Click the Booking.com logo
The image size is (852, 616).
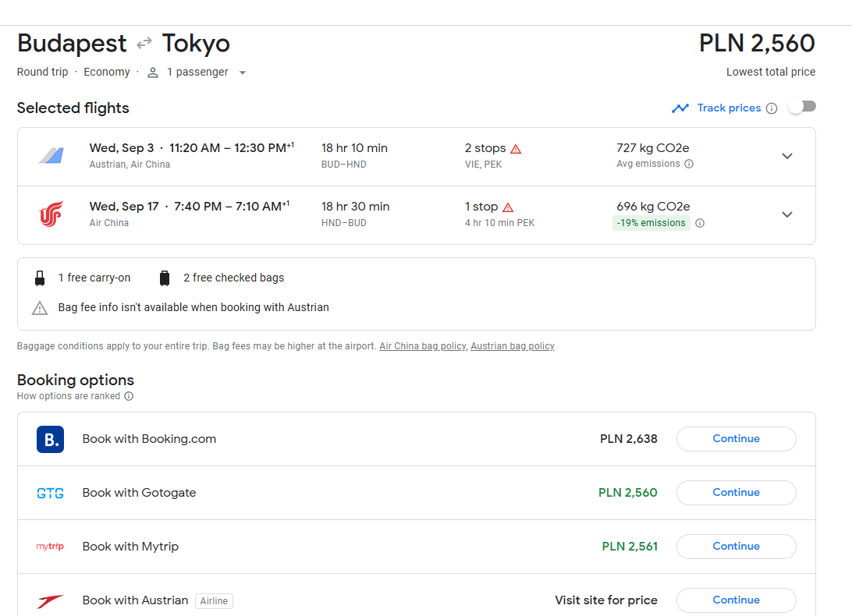pos(51,439)
